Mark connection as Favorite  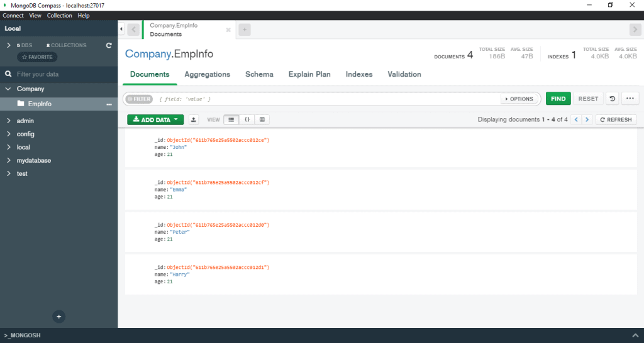(37, 57)
